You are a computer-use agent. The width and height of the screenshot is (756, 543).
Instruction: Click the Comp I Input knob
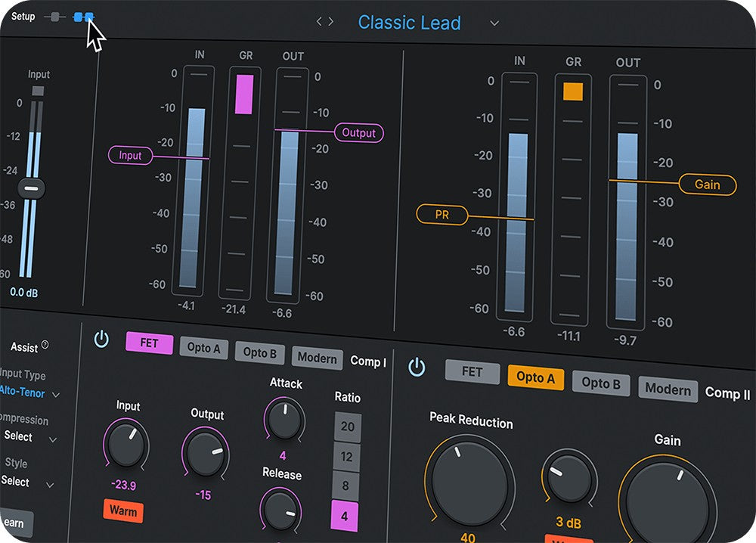click(126, 445)
